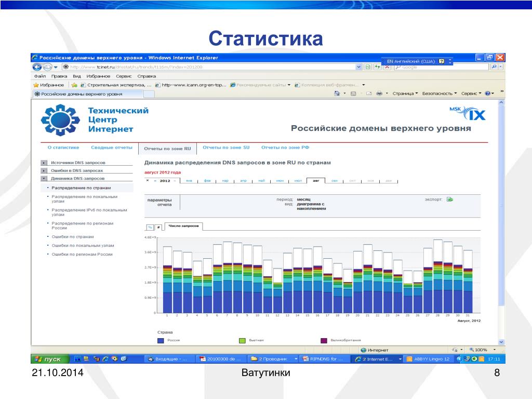This screenshot has height=399, width=532.
Task: Click the red Stop loading icon
Action: [387, 67]
